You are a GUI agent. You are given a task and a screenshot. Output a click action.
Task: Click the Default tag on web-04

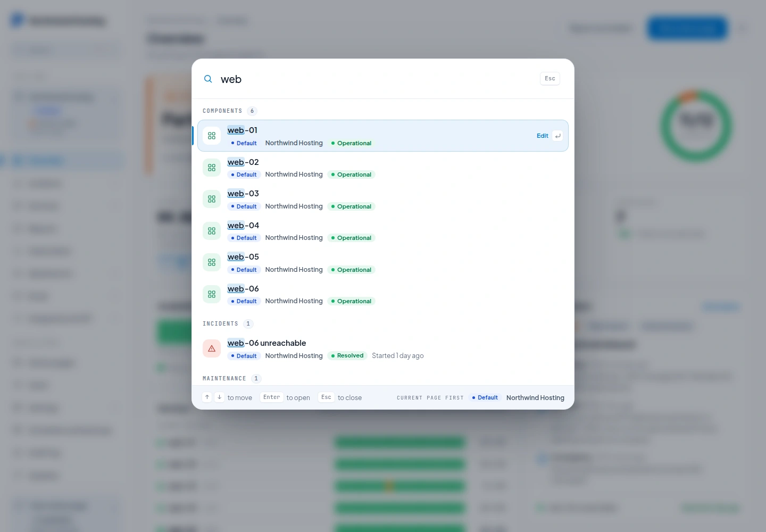click(x=244, y=238)
